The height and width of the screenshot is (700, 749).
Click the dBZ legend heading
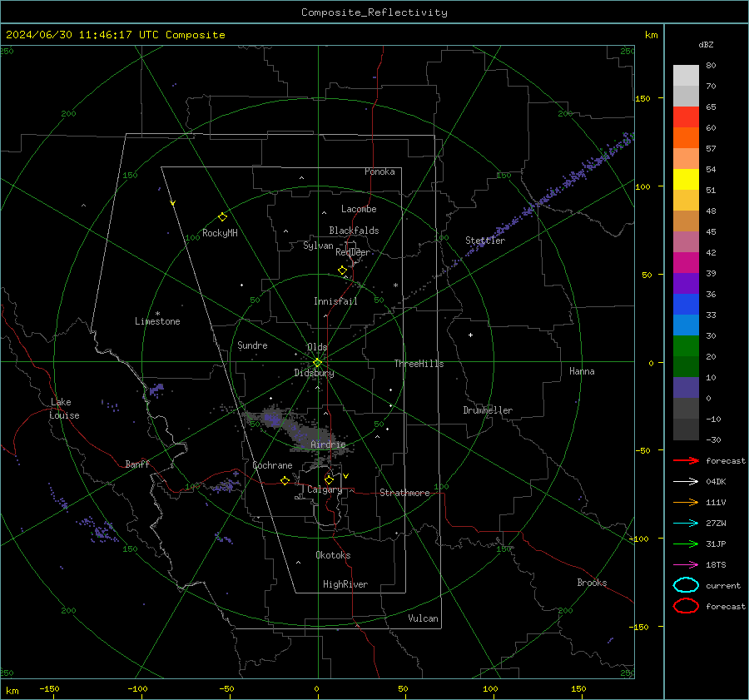(706, 45)
